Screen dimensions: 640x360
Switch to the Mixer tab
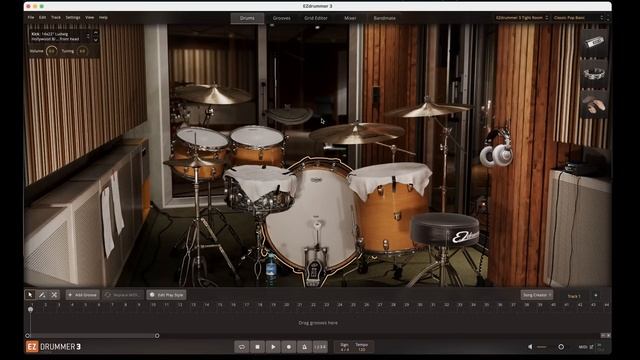point(350,18)
